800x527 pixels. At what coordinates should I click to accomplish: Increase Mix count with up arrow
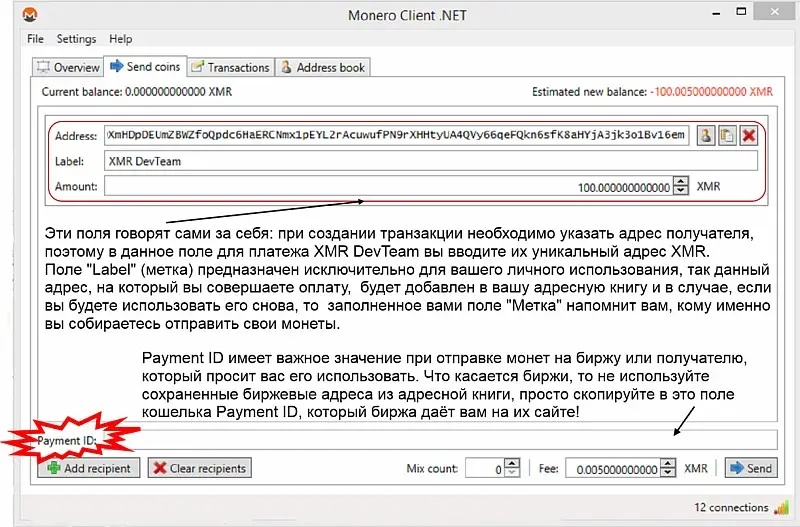(512, 463)
